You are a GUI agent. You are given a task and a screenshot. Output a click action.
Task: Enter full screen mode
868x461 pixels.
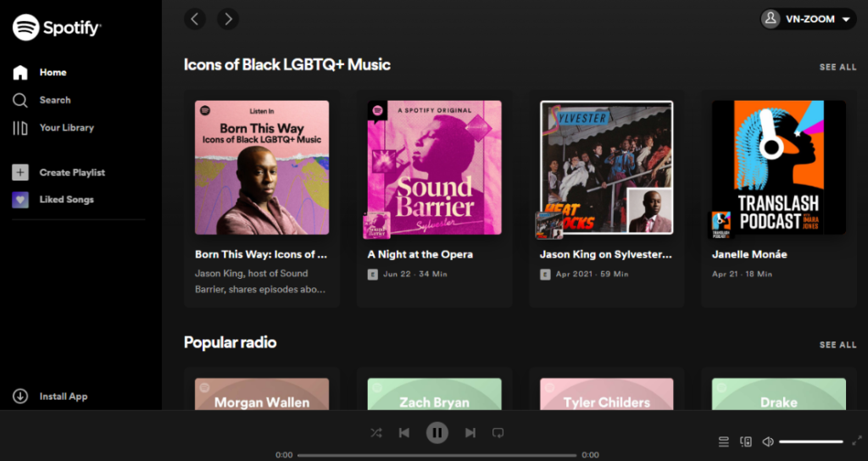(x=857, y=441)
